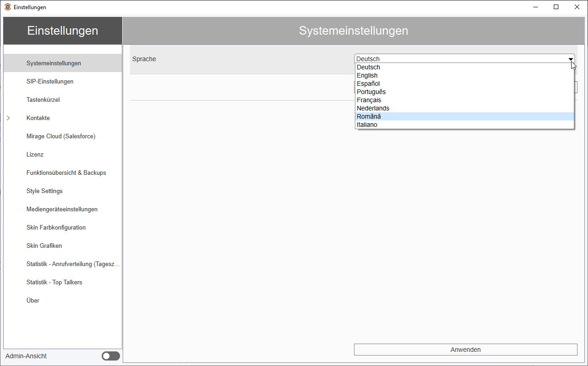Go to Skin Farbkonfiguration
The image size is (588, 366).
pos(63,227)
